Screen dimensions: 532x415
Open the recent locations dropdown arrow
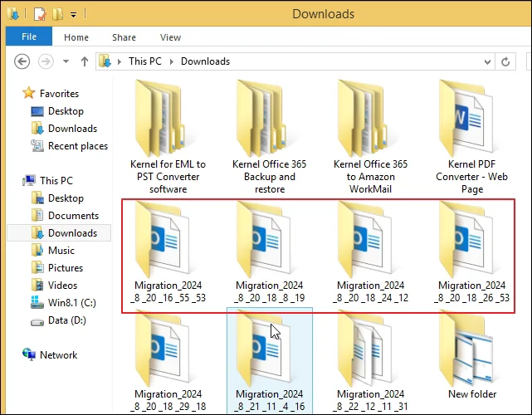coord(66,61)
